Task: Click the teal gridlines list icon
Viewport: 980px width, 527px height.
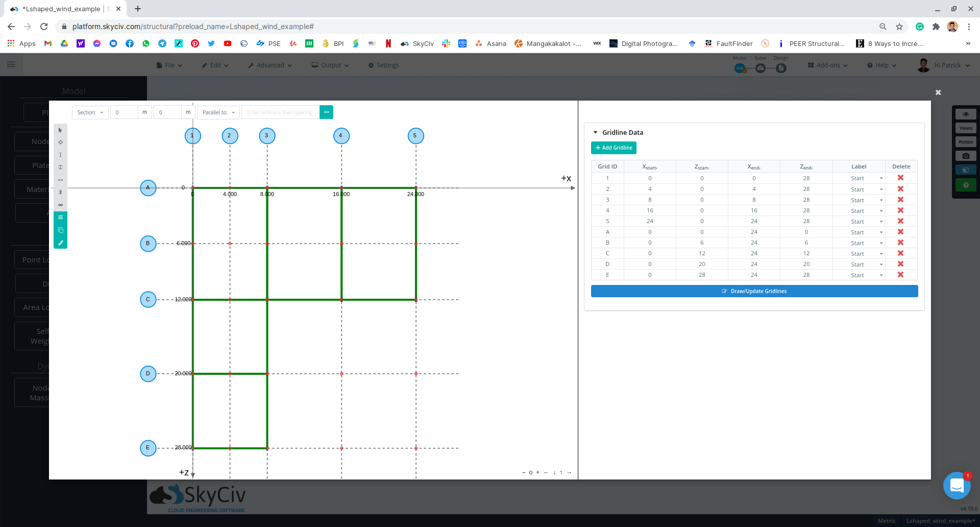Action: coord(60,218)
